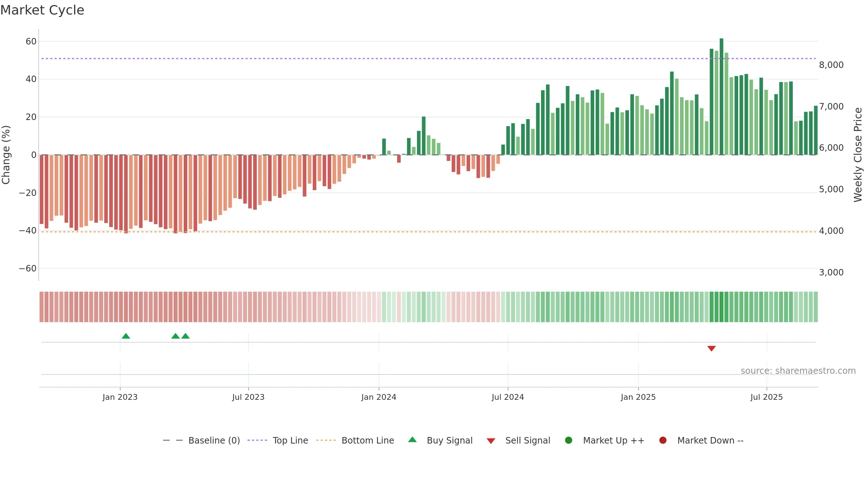This screenshot has width=868, height=488.
Task: Toggle the Market Down -- legend entry
Action: (x=701, y=440)
